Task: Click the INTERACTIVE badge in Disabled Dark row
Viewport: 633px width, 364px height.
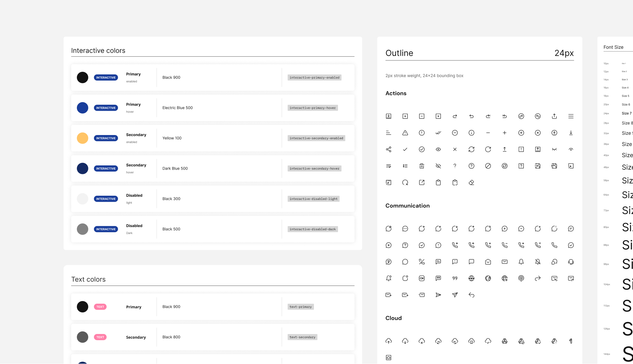Action: pyautogui.click(x=106, y=229)
